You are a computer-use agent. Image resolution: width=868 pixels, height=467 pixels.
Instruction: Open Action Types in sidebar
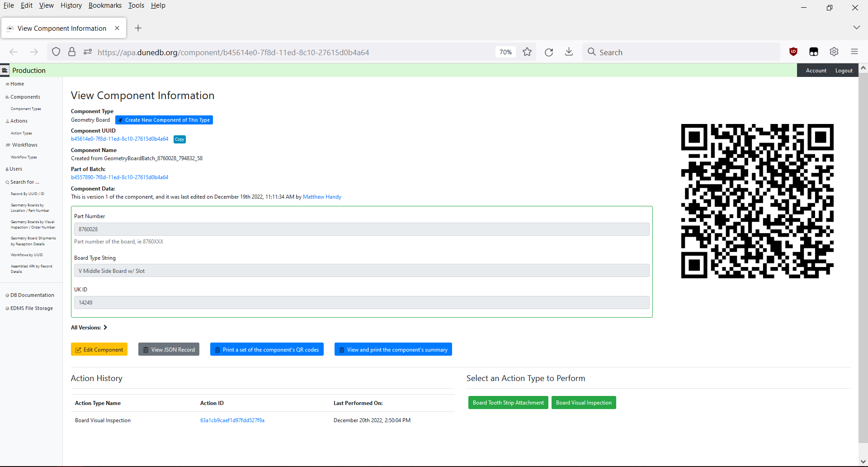(x=21, y=133)
